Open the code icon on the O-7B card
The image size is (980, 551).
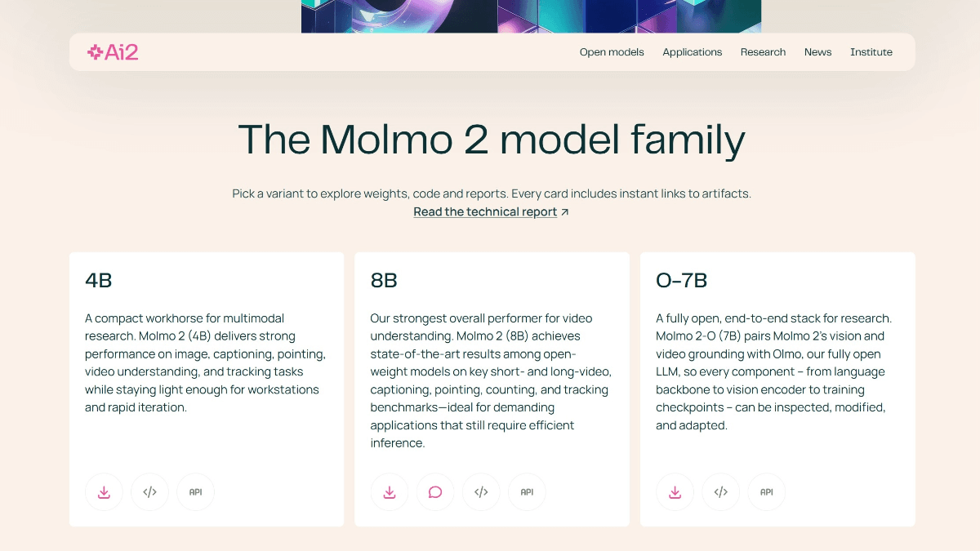coord(720,491)
